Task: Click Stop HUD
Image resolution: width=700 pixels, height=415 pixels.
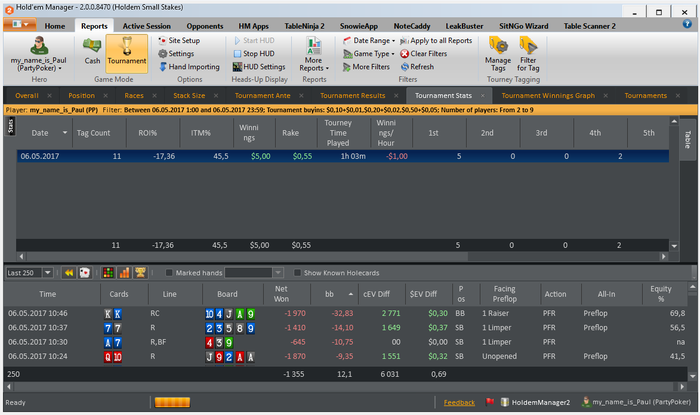Action: pyautogui.click(x=254, y=54)
